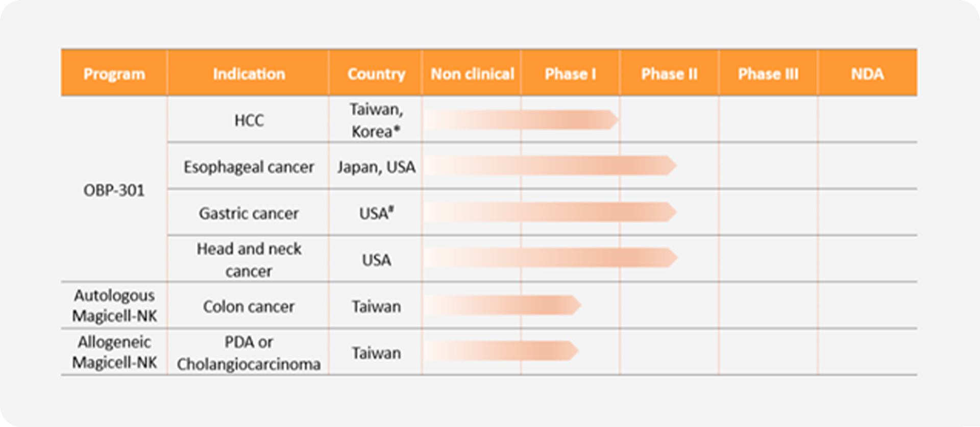Screen dimensions: 980x427
Task: Select the Autologous Magicell-NK cell
Action: point(114,306)
